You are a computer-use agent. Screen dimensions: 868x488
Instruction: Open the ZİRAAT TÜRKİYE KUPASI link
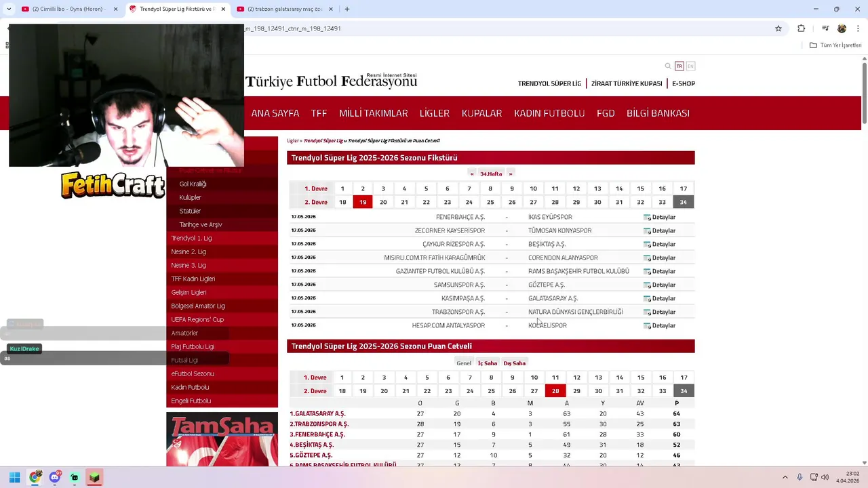click(627, 83)
